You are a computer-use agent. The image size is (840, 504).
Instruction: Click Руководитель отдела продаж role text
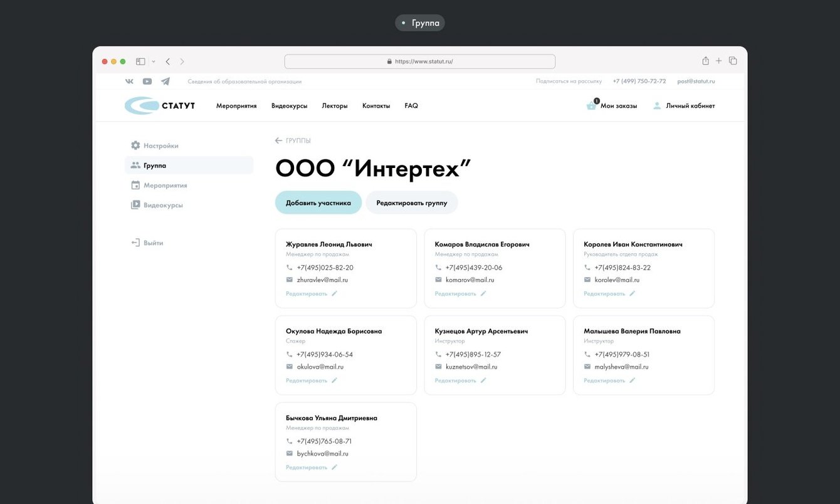621,255
